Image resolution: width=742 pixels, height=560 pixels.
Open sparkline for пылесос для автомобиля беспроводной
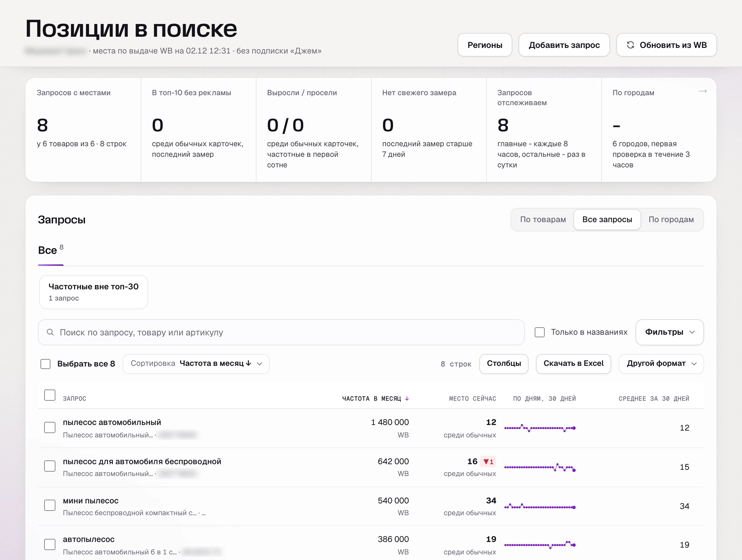click(x=540, y=468)
